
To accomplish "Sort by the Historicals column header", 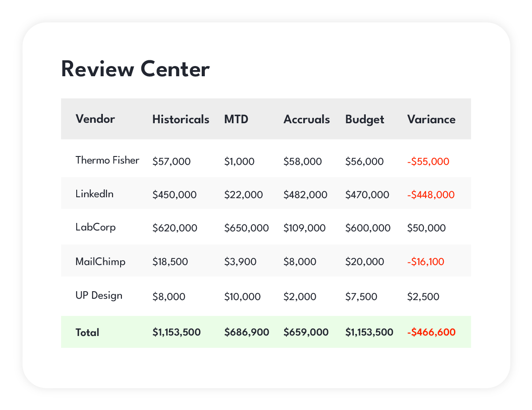I will (x=180, y=119).
